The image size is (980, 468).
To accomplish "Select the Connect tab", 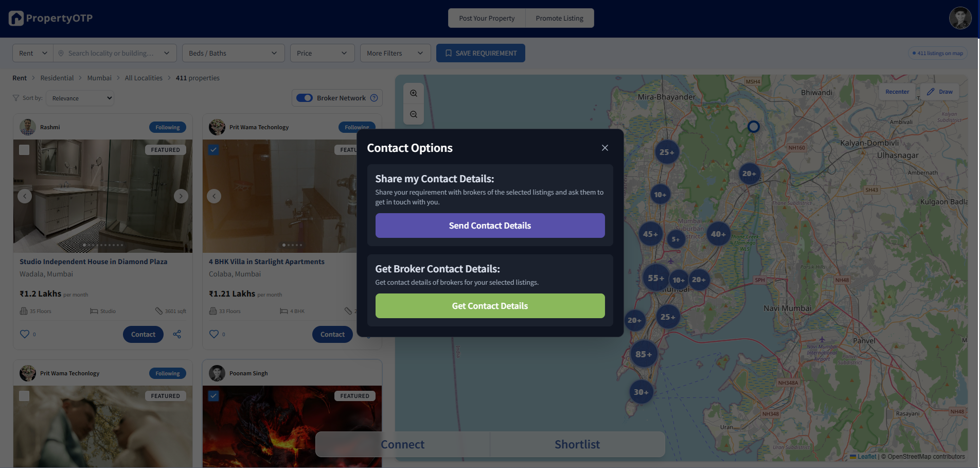I will click(x=403, y=444).
